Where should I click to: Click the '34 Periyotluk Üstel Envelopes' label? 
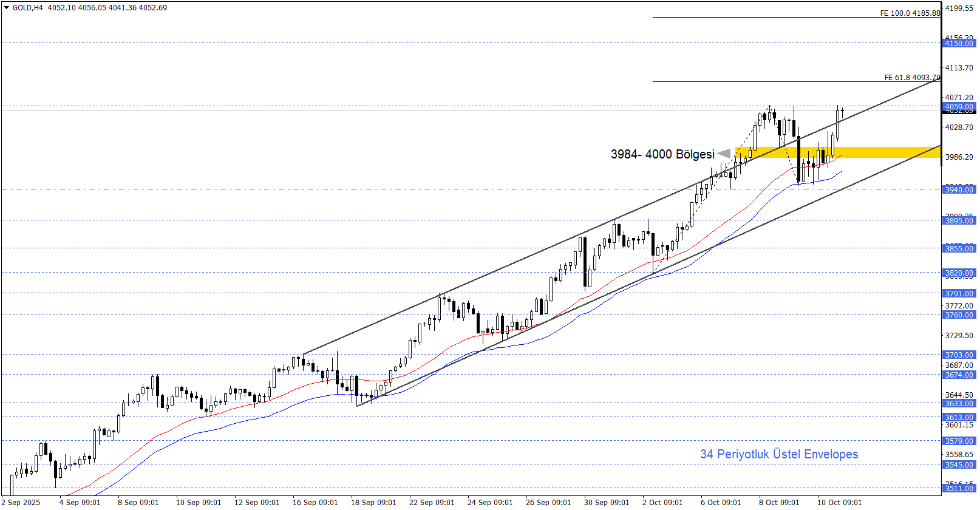(779, 454)
